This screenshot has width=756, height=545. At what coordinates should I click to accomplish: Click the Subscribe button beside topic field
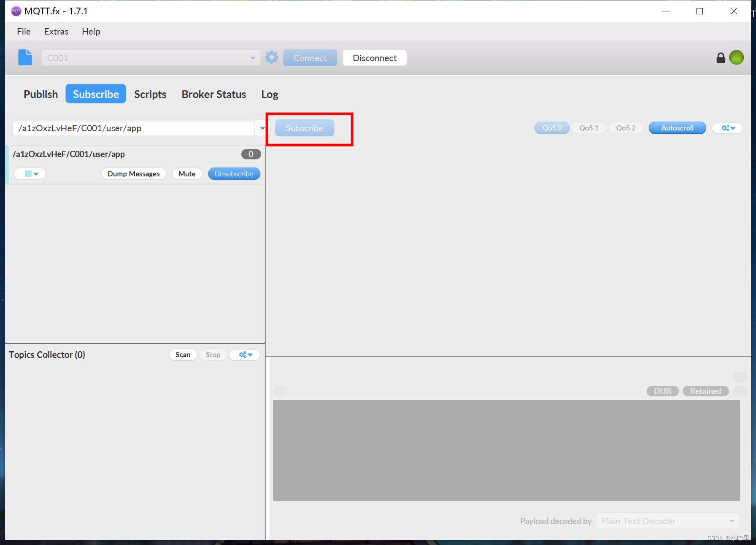pyautogui.click(x=304, y=128)
